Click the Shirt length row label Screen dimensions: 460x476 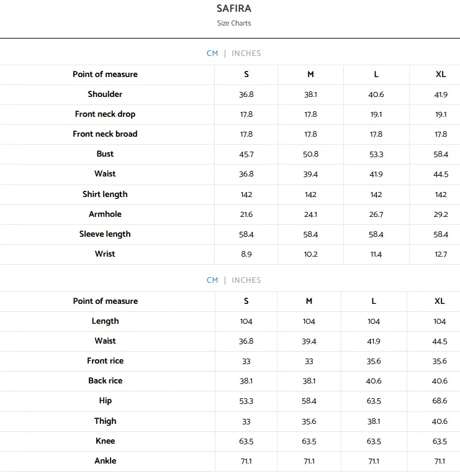105,195
